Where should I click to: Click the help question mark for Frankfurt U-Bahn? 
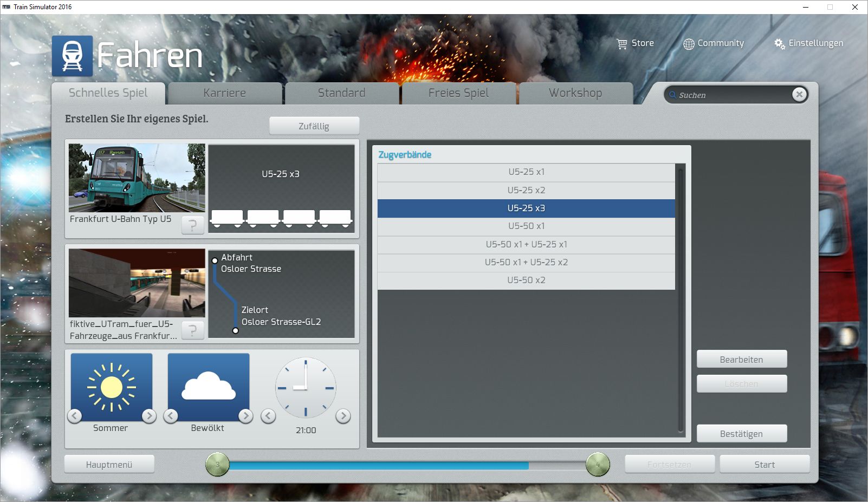pos(192,225)
